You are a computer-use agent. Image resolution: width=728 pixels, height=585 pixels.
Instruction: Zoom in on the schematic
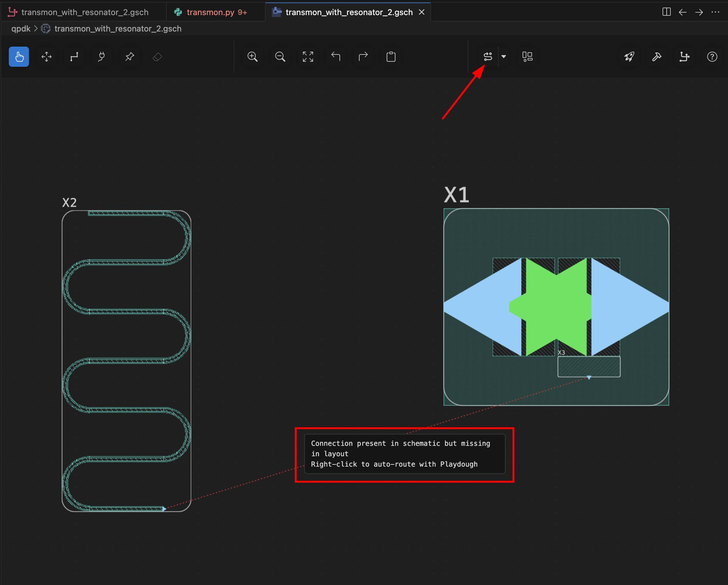coord(253,57)
